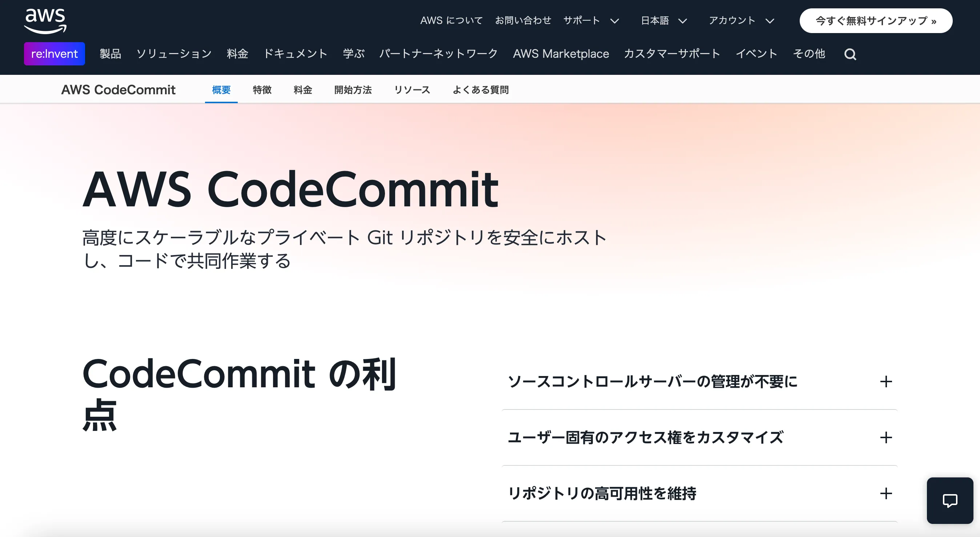This screenshot has height=537, width=980.
Task: Switch to the 特徴 tab
Action: click(262, 90)
